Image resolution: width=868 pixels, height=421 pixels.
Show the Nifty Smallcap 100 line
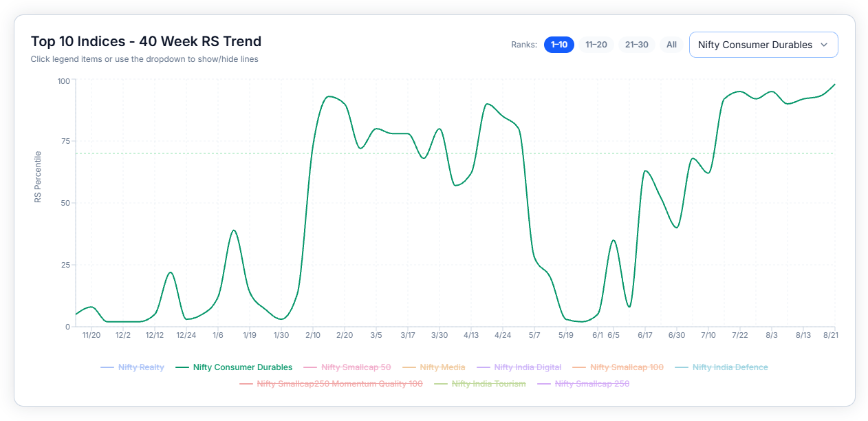[618, 367]
